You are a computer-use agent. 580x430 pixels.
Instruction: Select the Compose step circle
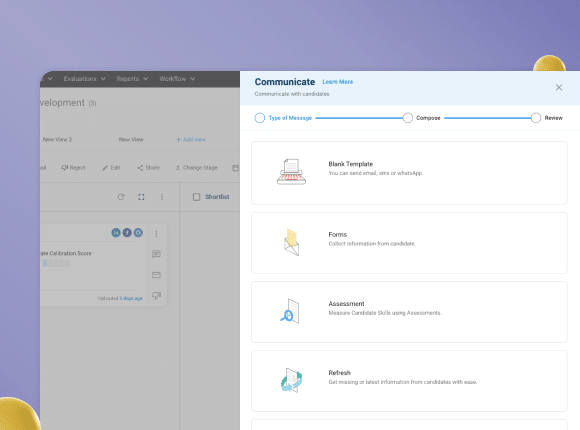407,118
